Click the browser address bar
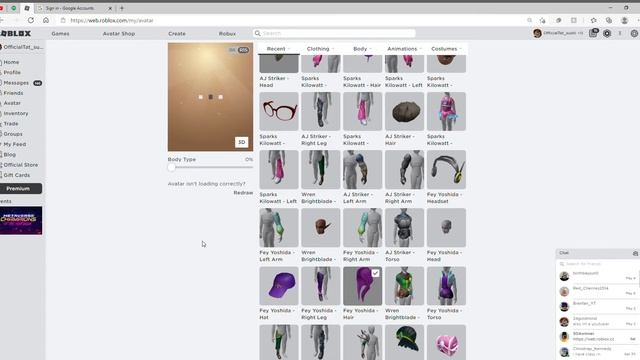This screenshot has height=360, width=640. click(x=294, y=20)
